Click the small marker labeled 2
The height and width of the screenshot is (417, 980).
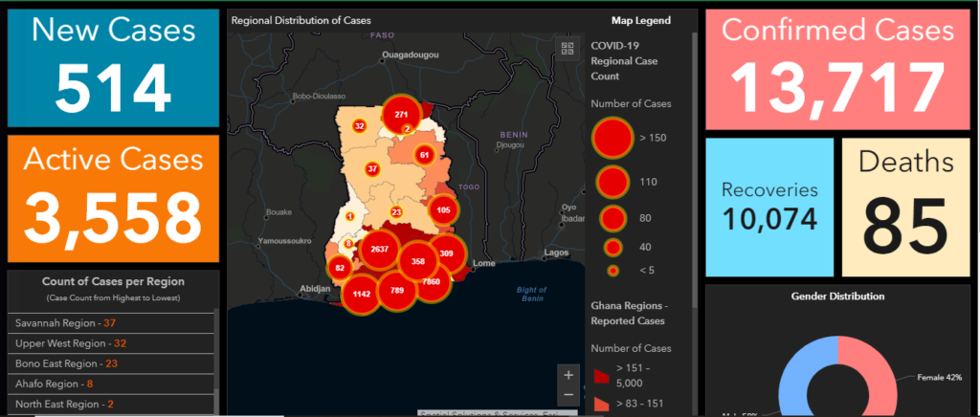coord(408,128)
